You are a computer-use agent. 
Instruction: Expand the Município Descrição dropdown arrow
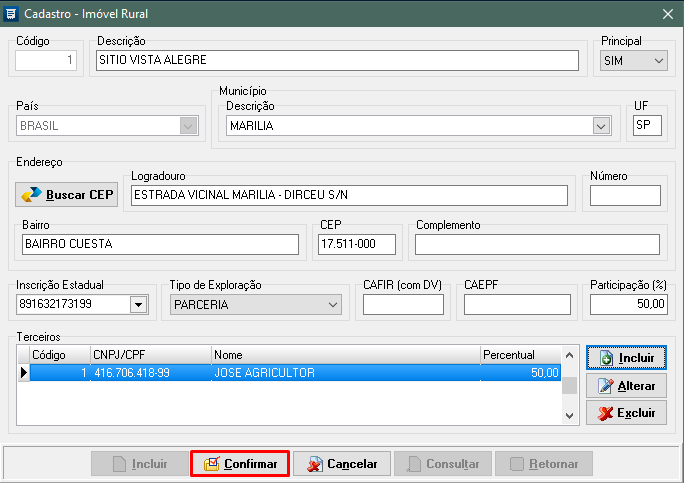click(x=600, y=127)
